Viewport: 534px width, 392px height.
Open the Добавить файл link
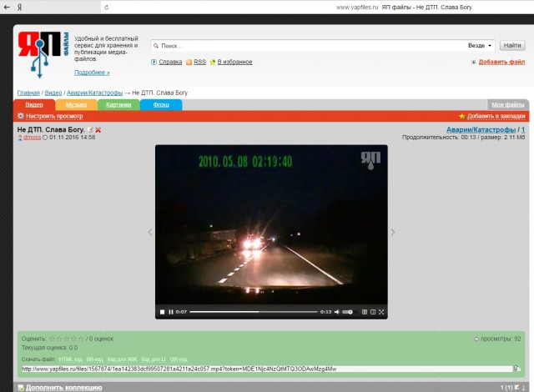click(x=501, y=62)
